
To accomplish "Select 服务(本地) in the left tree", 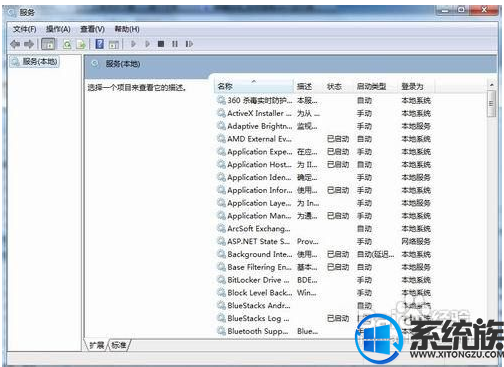I will coord(40,62).
